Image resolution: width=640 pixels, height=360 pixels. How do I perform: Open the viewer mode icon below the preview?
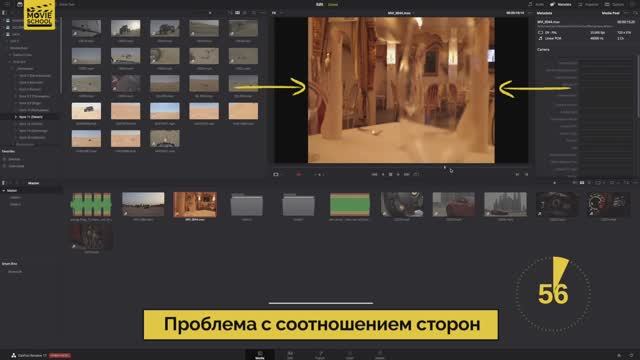[276, 174]
